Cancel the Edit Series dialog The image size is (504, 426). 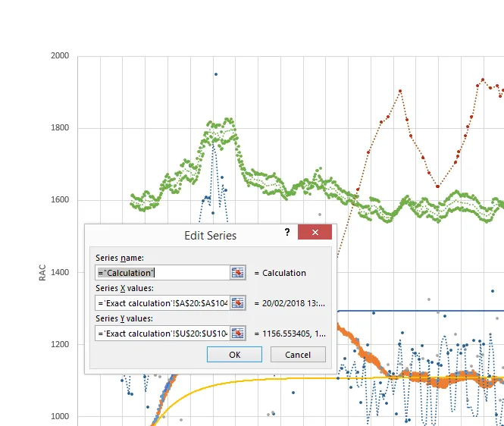(x=298, y=355)
